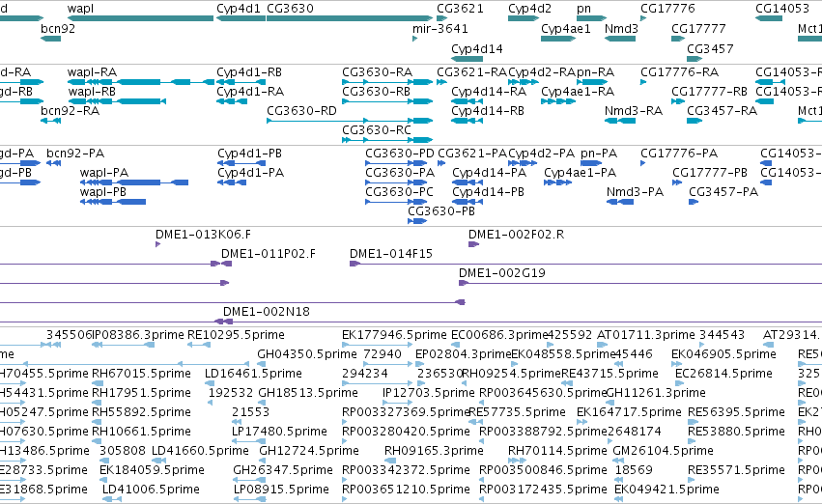Click EST GH18513.5prime
This screenshot has width=822, height=504.
tap(308, 393)
